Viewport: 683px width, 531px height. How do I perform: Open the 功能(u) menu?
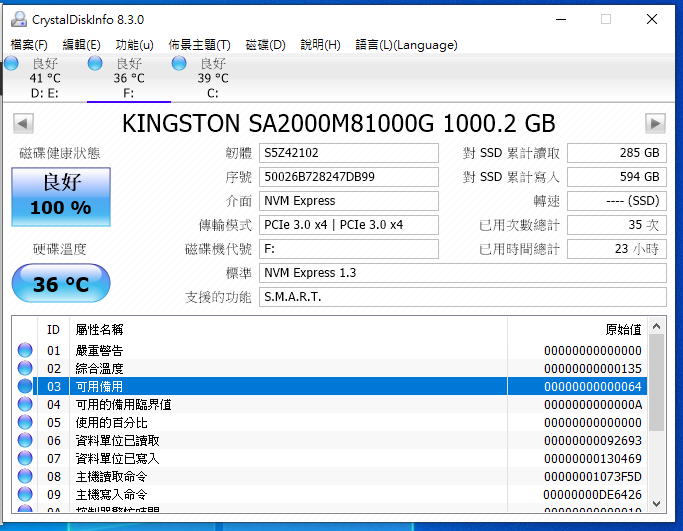[134, 45]
